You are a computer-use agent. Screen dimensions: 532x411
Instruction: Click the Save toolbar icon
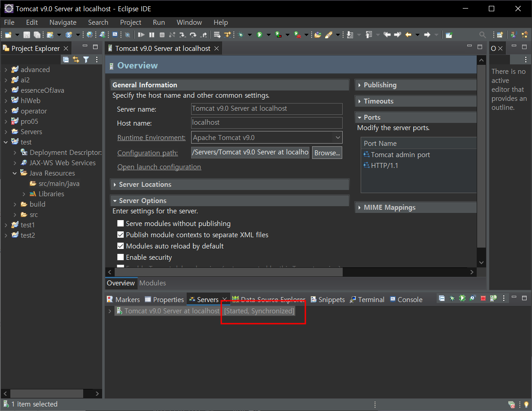click(27, 35)
